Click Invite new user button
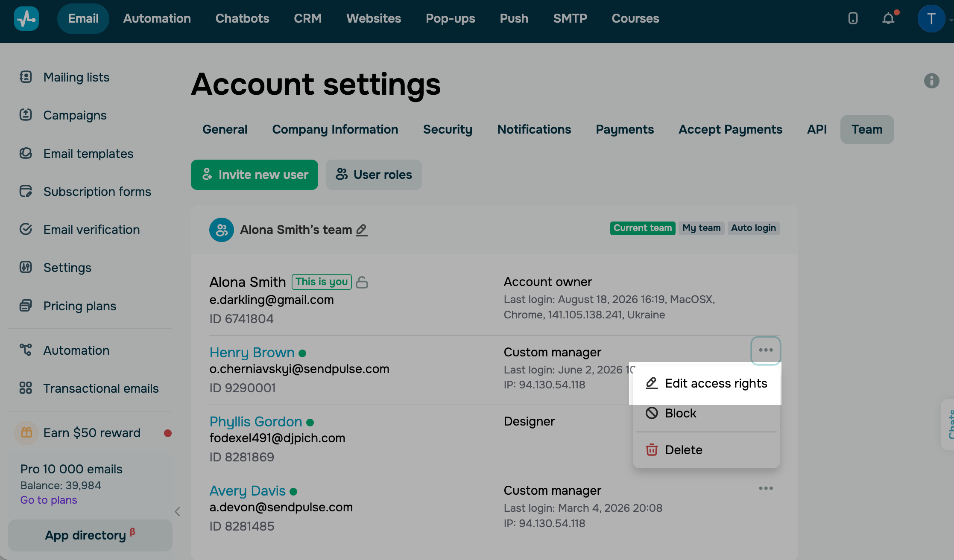The width and height of the screenshot is (954, 560). point(255,175)
